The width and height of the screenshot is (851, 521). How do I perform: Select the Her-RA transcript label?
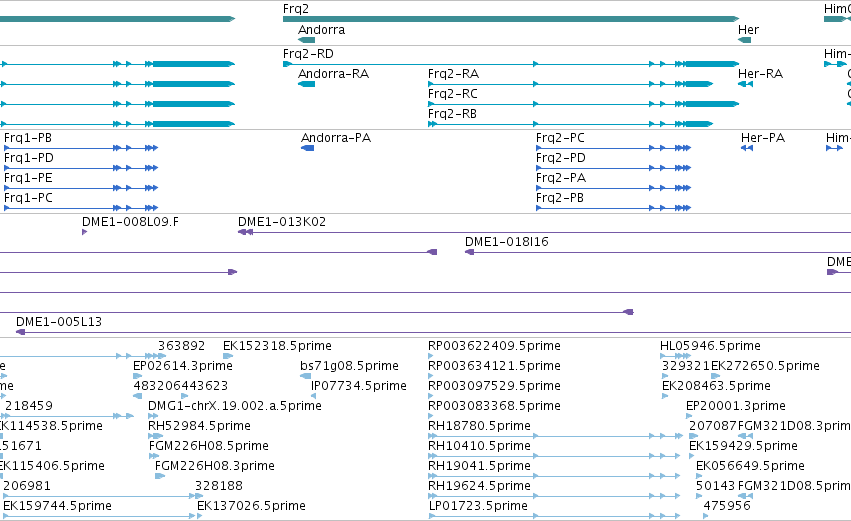click(x=760, y=74)
